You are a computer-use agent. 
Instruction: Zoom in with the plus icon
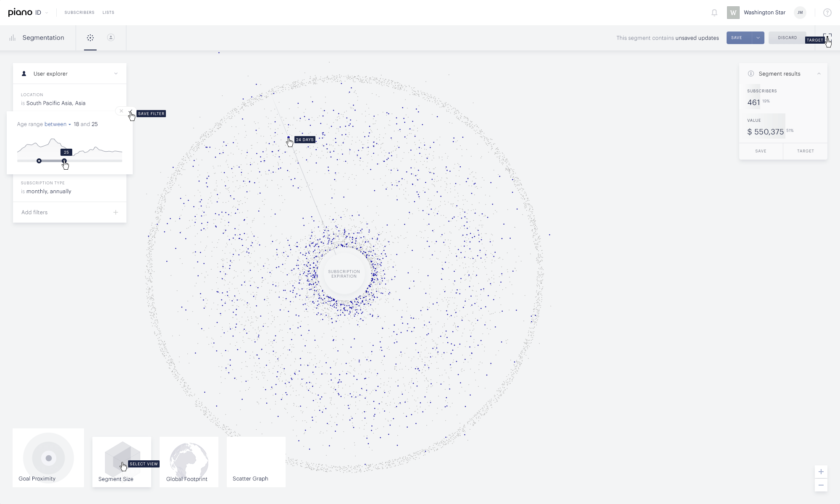click(821, 472)
